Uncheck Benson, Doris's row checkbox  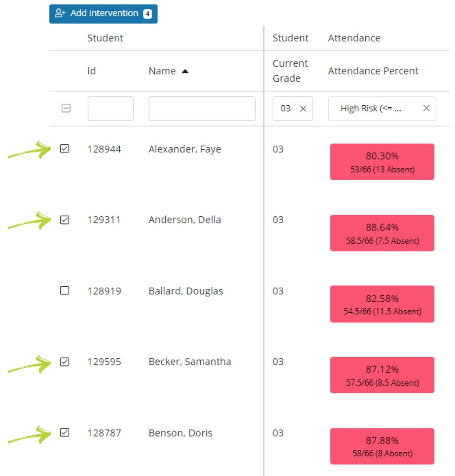(65, 433)
